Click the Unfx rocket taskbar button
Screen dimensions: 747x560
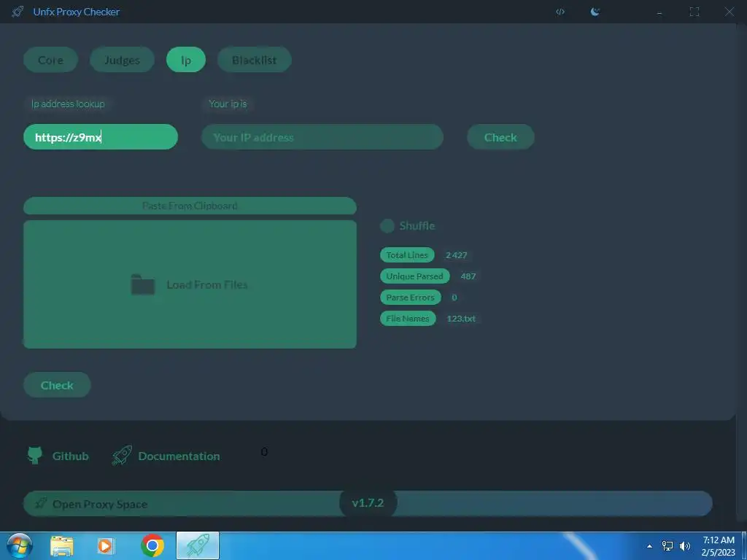point(198,545)
